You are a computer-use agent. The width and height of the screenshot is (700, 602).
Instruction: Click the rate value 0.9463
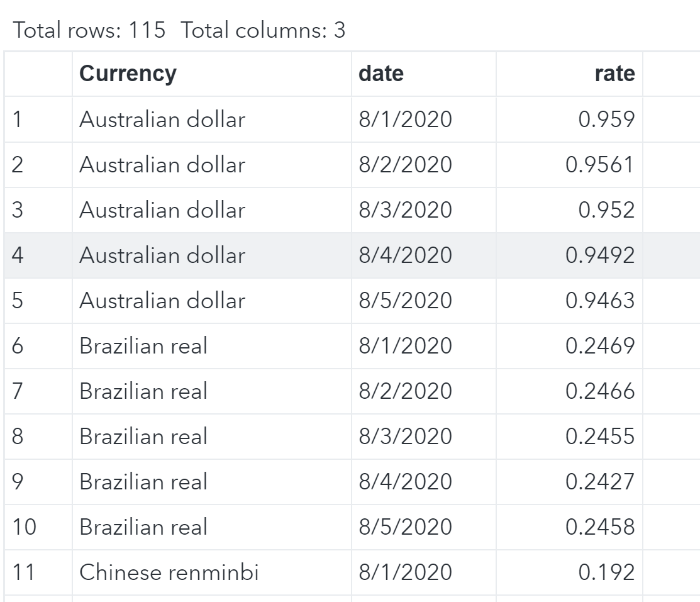click(x=600, y=301)
